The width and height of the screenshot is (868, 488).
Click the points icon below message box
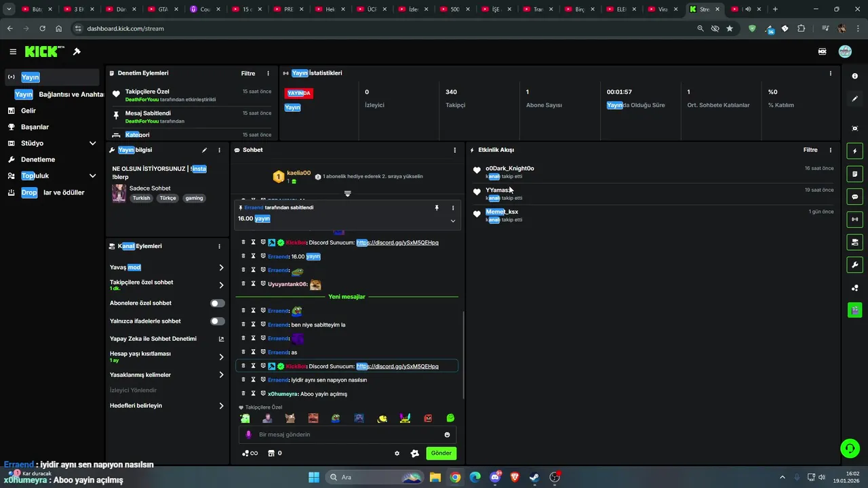click(x=250, y=453)
